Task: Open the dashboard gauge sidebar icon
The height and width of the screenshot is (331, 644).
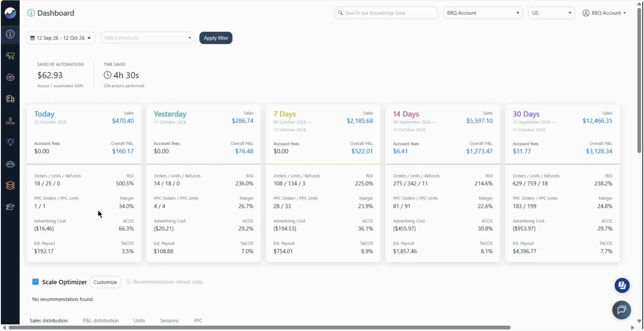Action: tap(10, 34)
